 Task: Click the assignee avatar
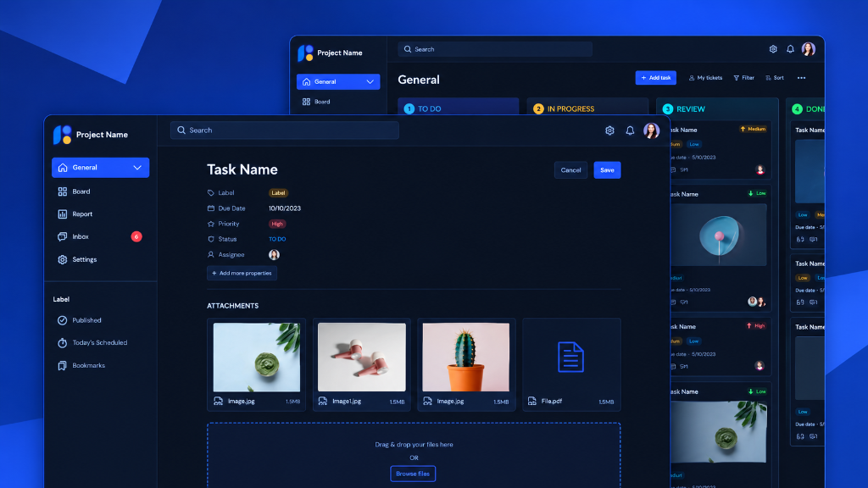click(x=274, y=254)
